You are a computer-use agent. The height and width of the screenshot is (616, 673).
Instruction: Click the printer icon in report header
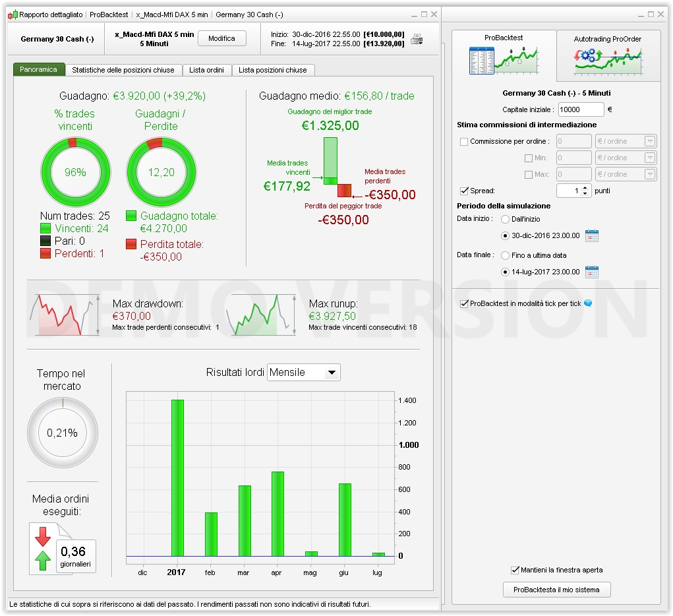point(417,39)
